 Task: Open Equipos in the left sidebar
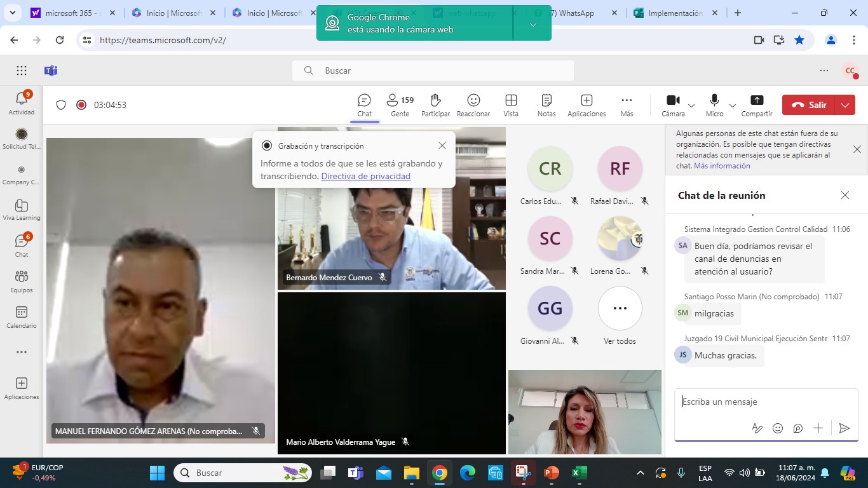(22, 281)
